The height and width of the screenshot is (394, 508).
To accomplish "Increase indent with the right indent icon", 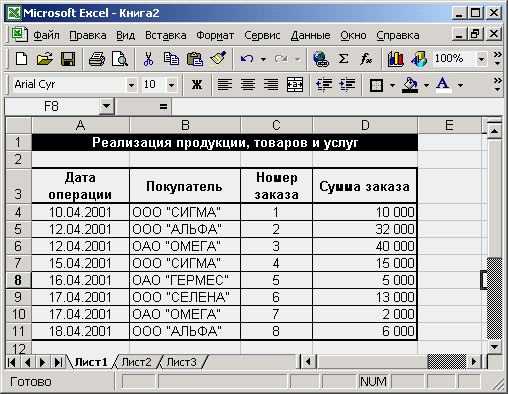I will click(347, 85).
